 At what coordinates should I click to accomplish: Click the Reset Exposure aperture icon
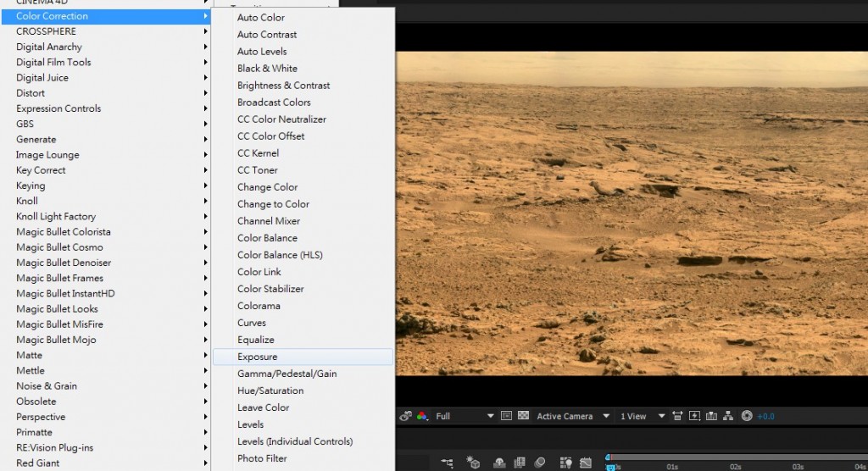pos(747,416)
